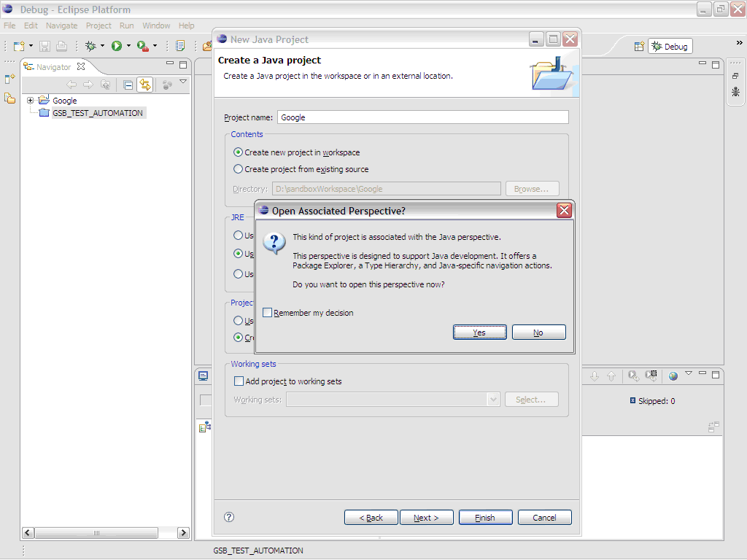The height and width of the screenshot is (560, 747).
Task: Open the Navigate menu
Action: 61,26
